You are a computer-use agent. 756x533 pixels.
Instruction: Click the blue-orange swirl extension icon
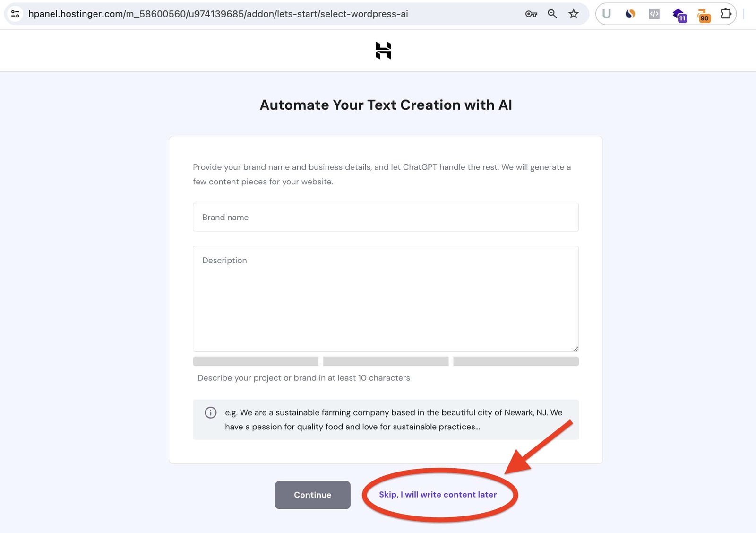coord(630,14)
